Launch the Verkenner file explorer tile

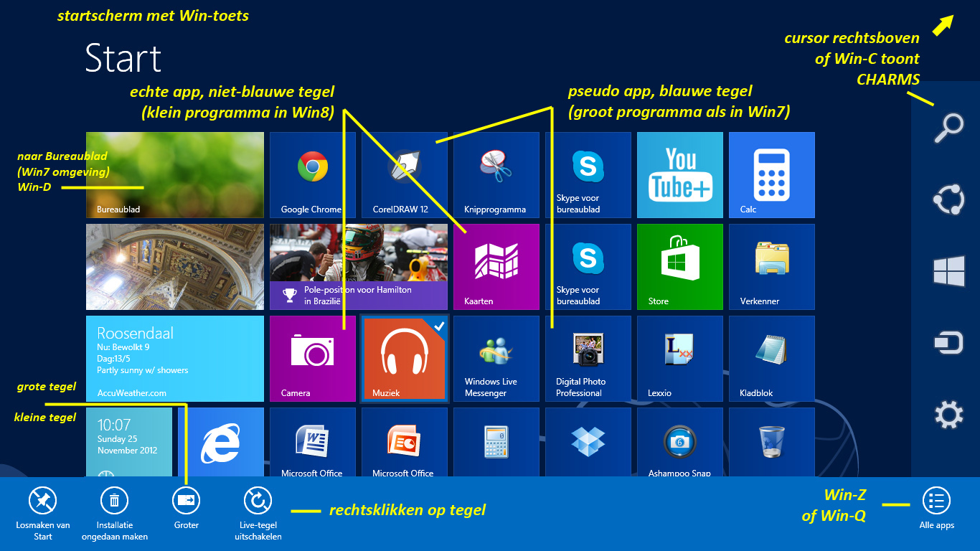coord(771,267)
